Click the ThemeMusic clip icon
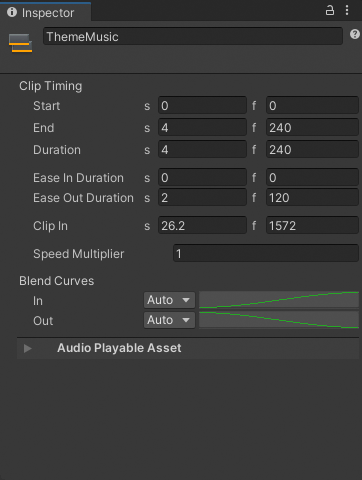Image resolution: width=362 pixels, height=480 pixels. pyautogui.click(x=21, y=43)
